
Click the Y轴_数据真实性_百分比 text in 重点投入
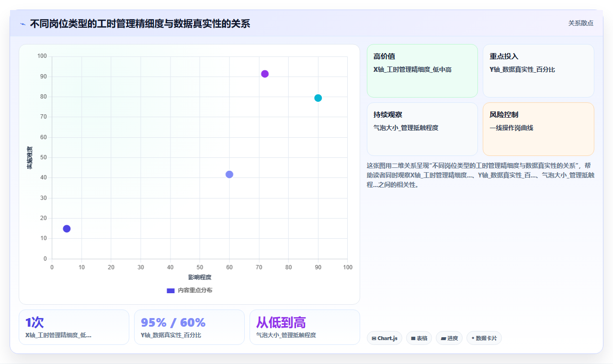click(522, 69)
